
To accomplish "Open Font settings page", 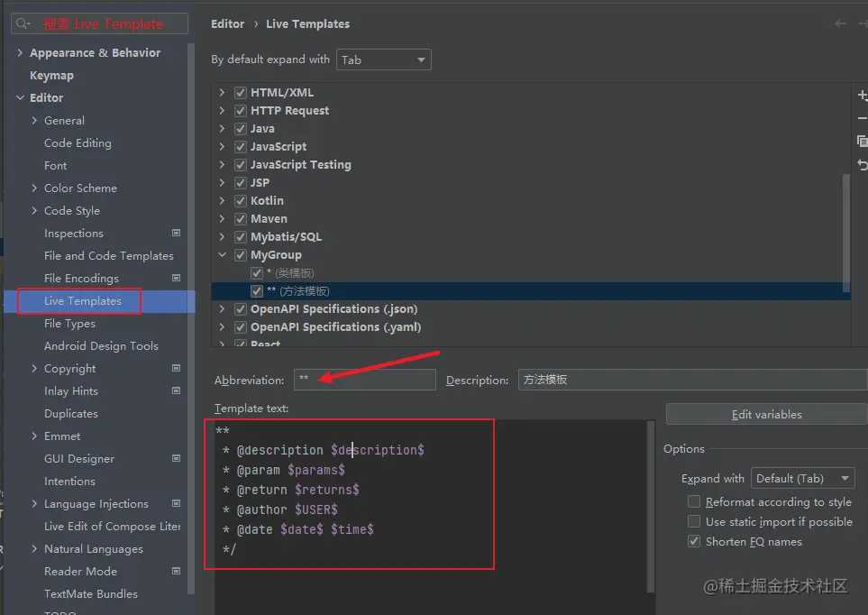I will click(55, 165).
